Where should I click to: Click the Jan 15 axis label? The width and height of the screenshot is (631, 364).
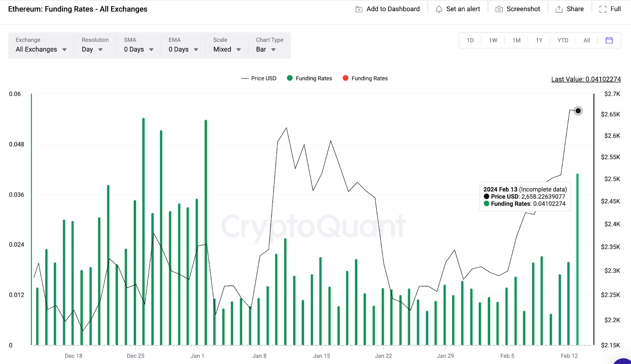321,356
